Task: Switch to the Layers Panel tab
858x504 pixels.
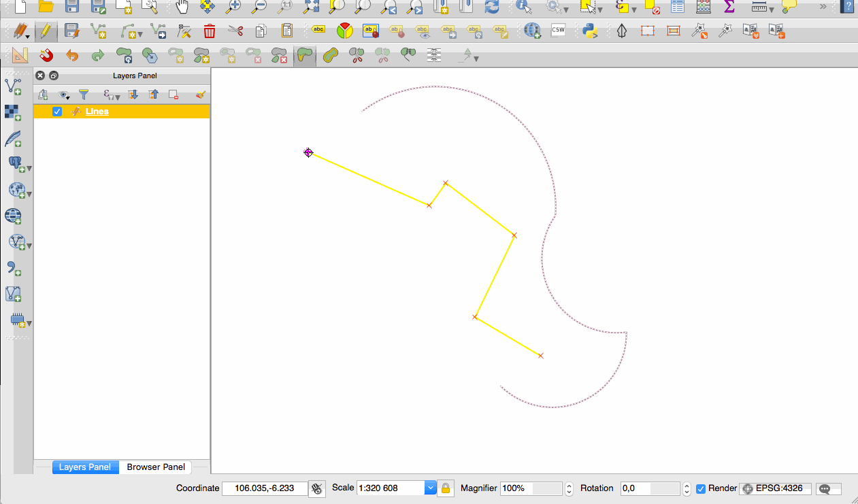Action: tap(85, 467)
